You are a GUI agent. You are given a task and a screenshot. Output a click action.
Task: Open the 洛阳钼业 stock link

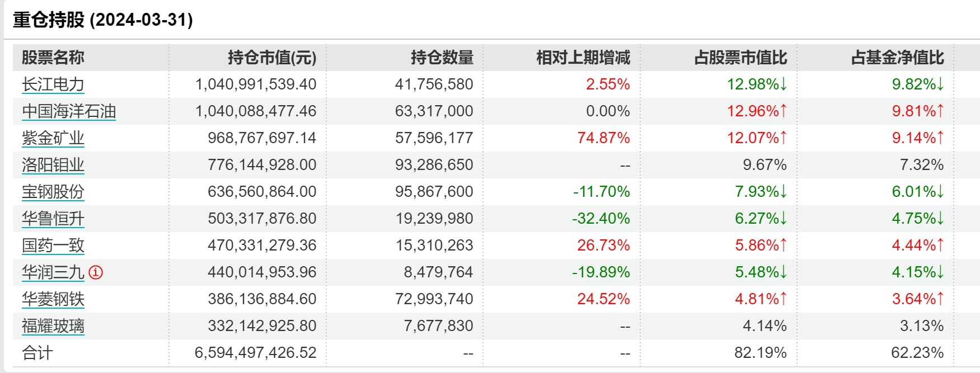point(53,165)
